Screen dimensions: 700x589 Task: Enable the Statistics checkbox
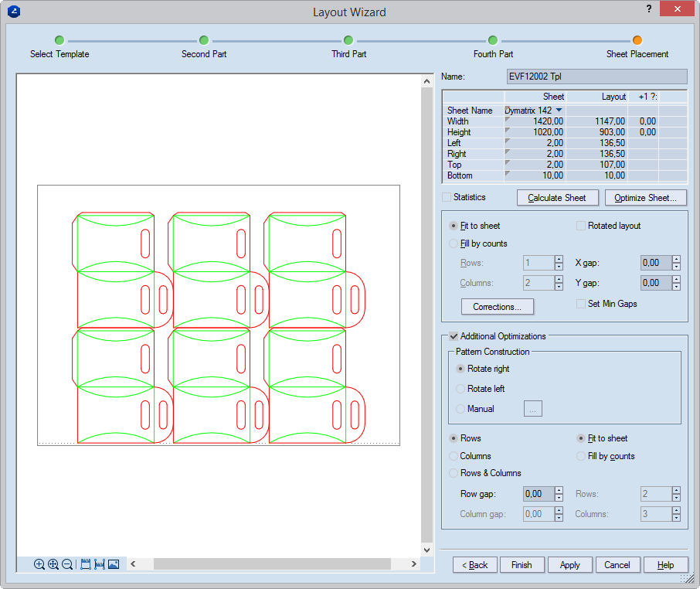click(447, 198)
